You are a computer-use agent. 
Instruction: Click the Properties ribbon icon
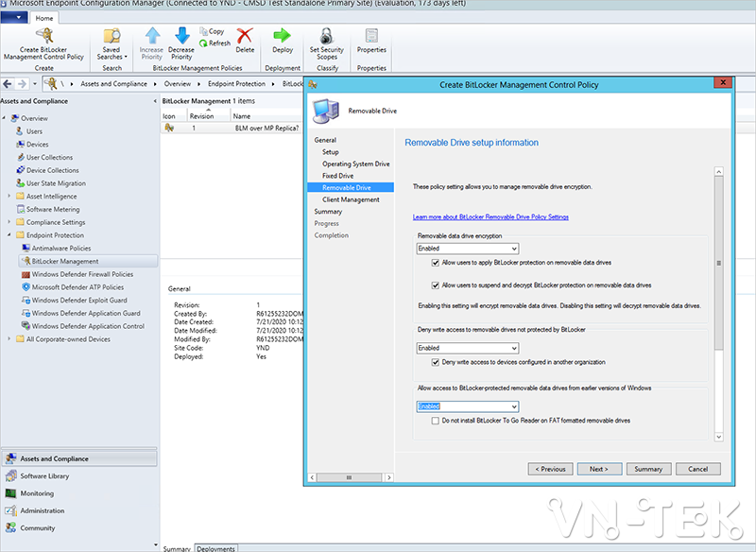371,38
